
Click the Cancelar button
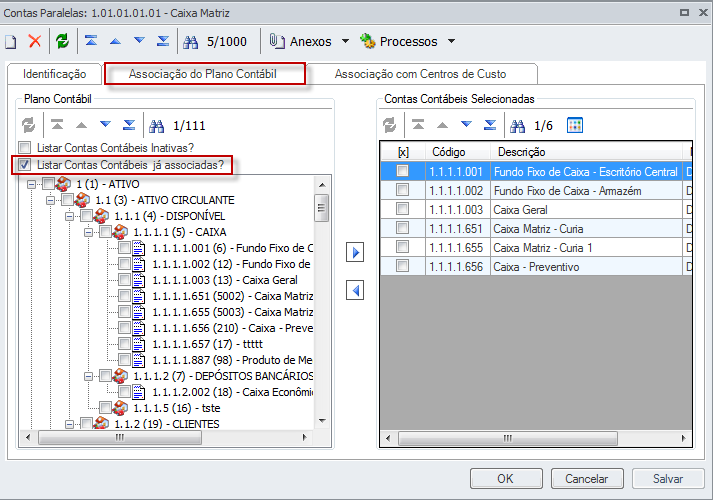[587, 479]
